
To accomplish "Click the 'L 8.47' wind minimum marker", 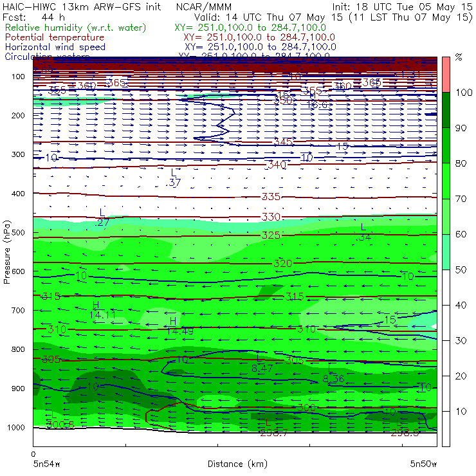I will pyautogui.click(x=262, y=363).
